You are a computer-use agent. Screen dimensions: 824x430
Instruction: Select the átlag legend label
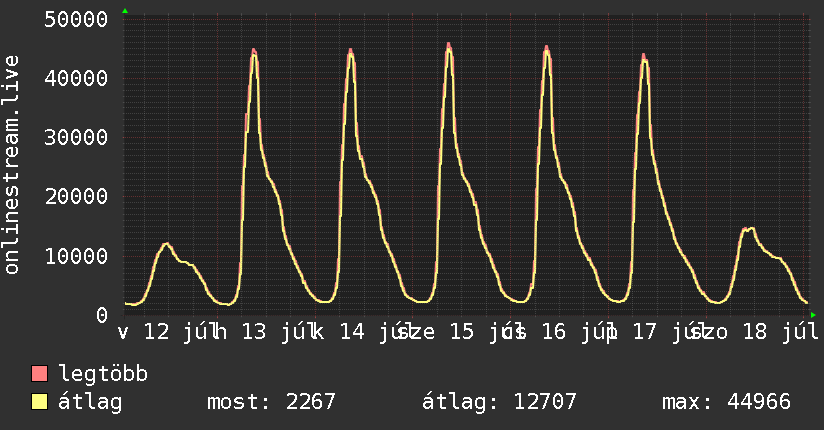(x=90, y=402)
